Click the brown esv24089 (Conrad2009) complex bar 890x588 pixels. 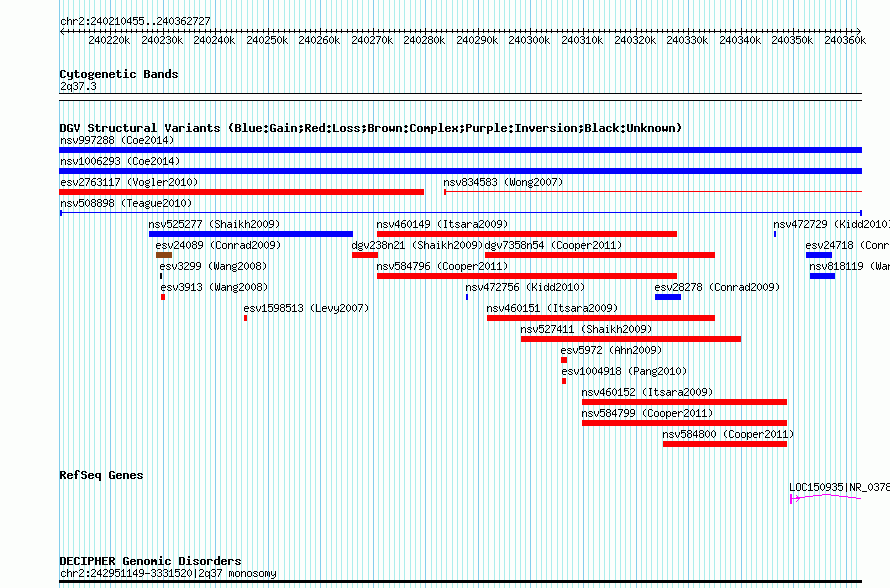164,255
